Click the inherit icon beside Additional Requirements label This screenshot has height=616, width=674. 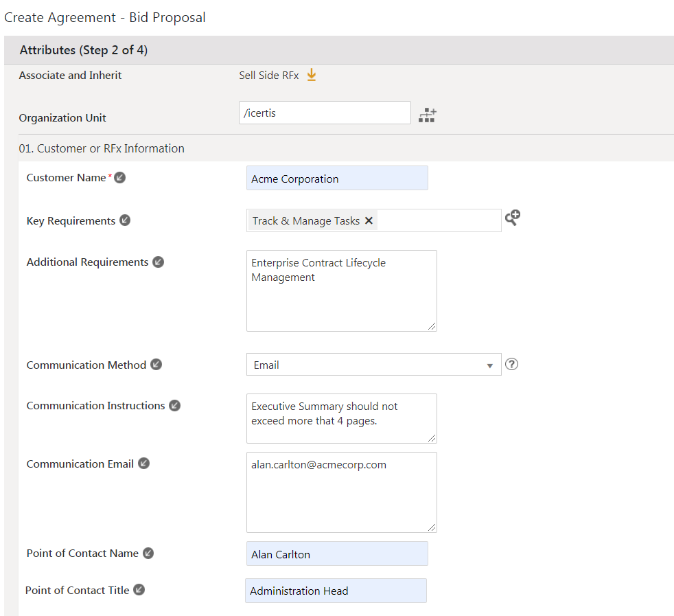158,262
